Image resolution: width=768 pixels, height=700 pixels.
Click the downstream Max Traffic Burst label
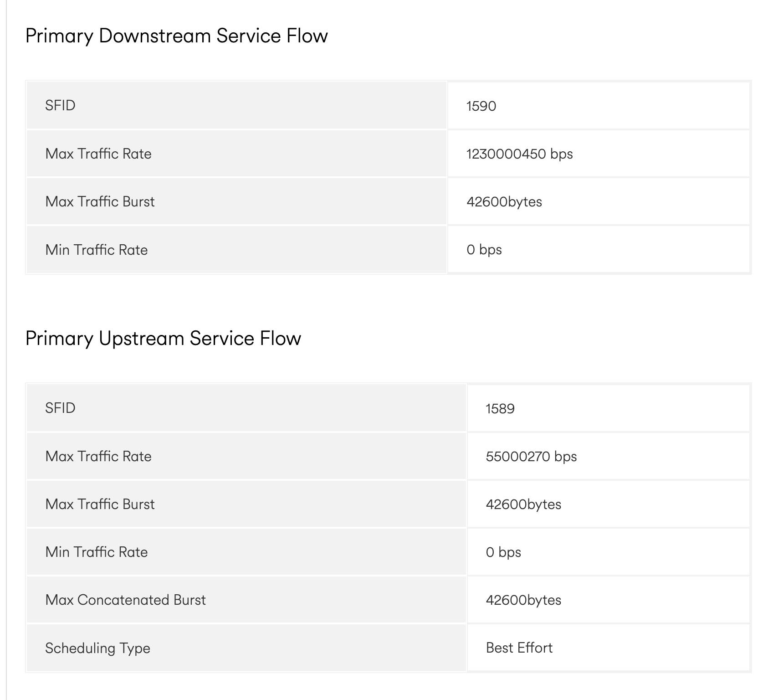(x=100, y=202)
